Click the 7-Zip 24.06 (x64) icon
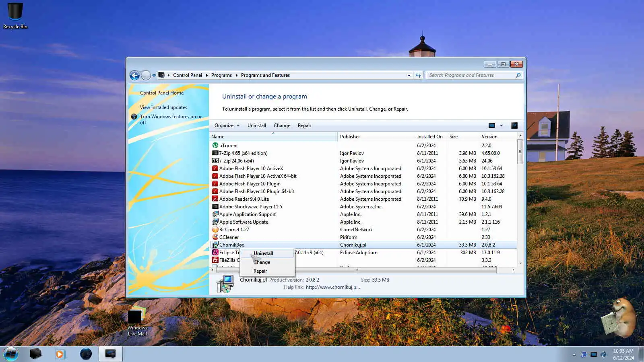Image resolution: width=644 pixels, height=362 pixels. pos(215,161)
